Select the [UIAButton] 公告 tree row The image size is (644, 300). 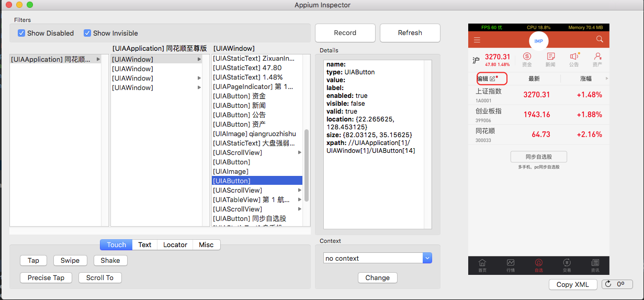(257, 115)
